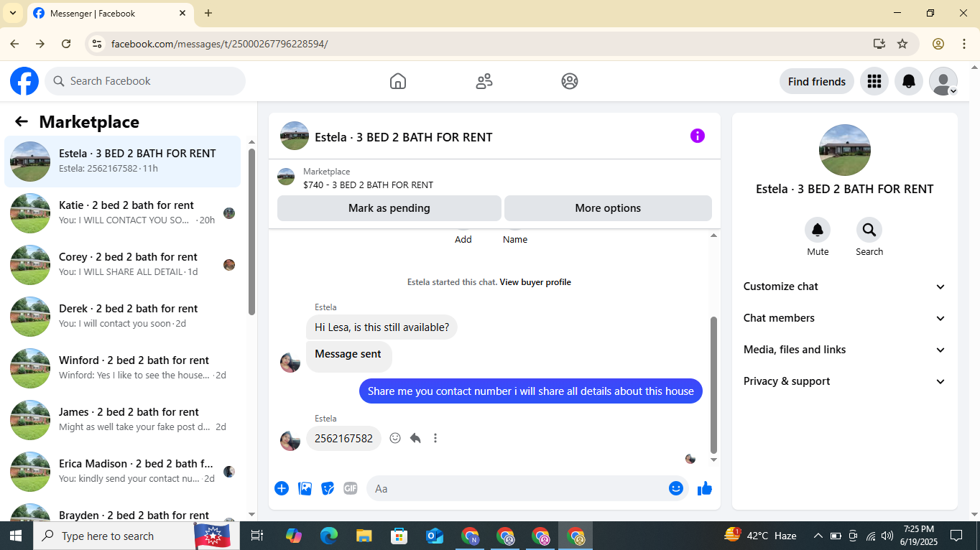980x550 pixels.
Task: Expand the Privacy & support section
Action: pos(845,381)
